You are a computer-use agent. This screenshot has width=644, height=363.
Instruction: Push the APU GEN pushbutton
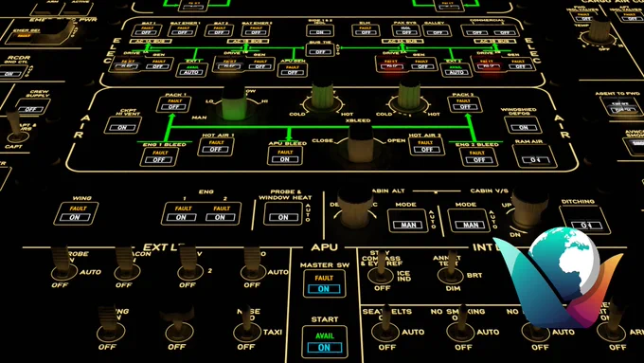(x=293, y=69)
